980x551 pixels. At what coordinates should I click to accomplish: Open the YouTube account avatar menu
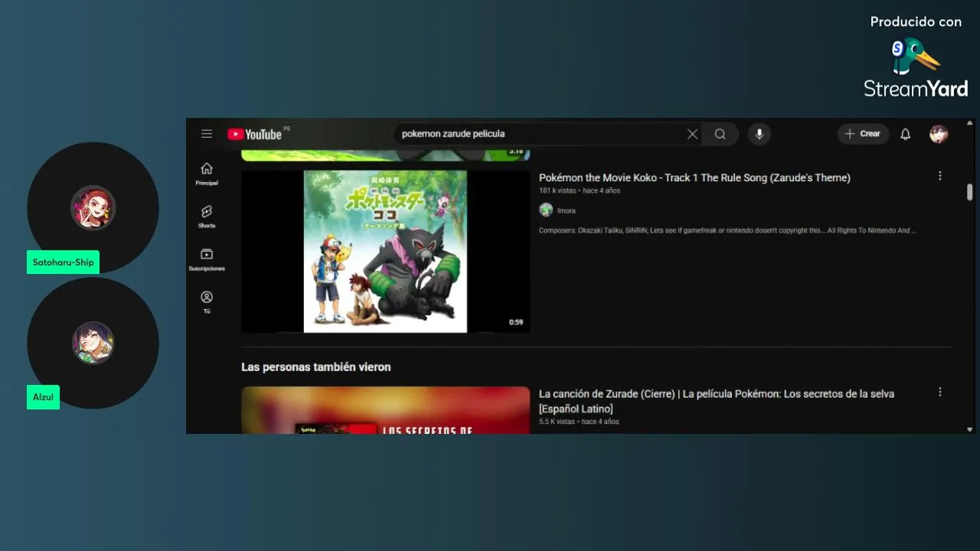click(x=939, y=134)
